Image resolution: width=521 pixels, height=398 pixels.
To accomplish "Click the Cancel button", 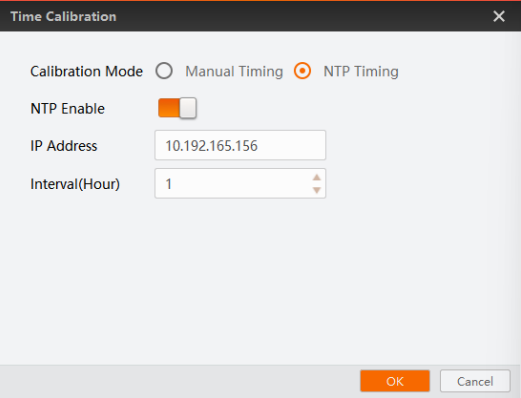I will (475, 381).
